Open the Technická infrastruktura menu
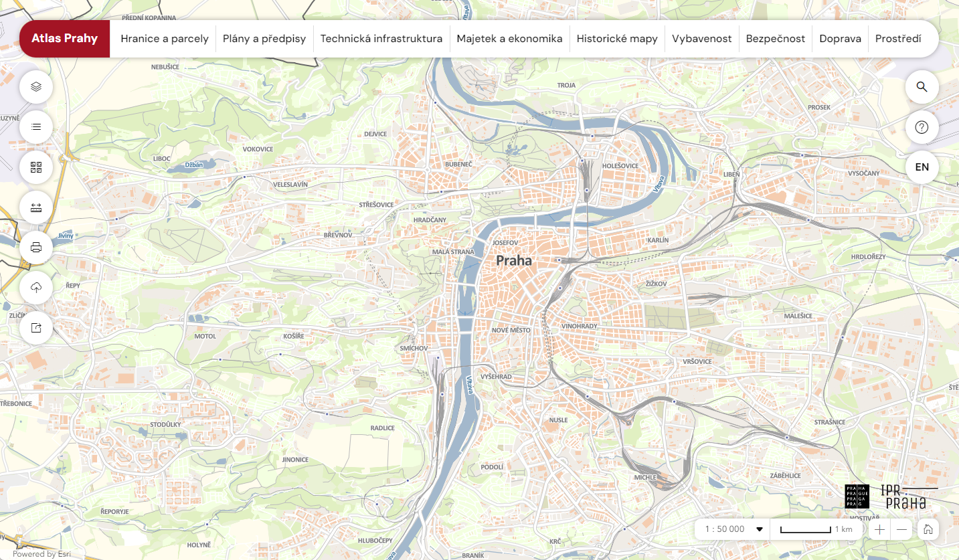Viewport: 959px width, 560px height. [x=381, y=39]
